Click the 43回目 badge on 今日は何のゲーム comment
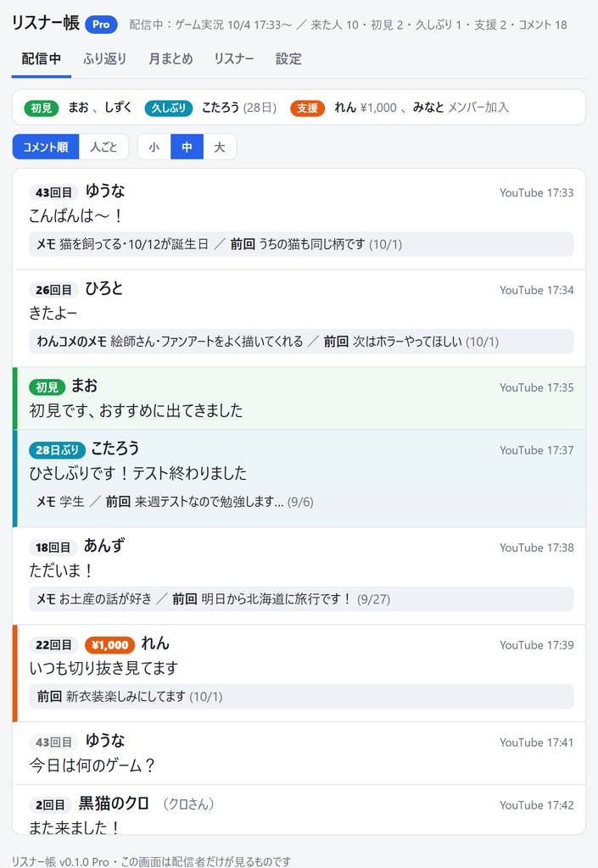 [x=54, y=742]
